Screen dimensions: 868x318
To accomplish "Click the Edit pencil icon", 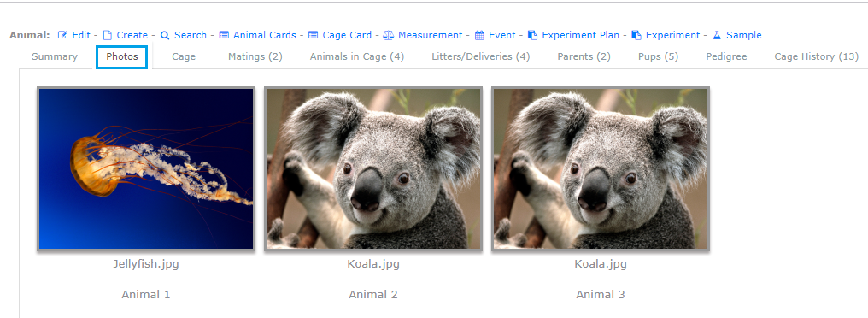I will click(62, 35).
